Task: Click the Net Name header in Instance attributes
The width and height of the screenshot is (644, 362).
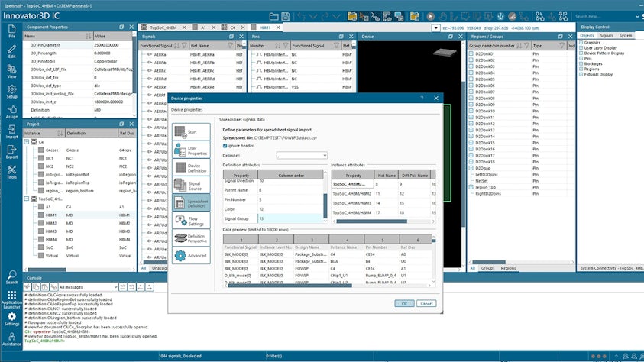Action: pyautogui.click(x=387, y=175)
